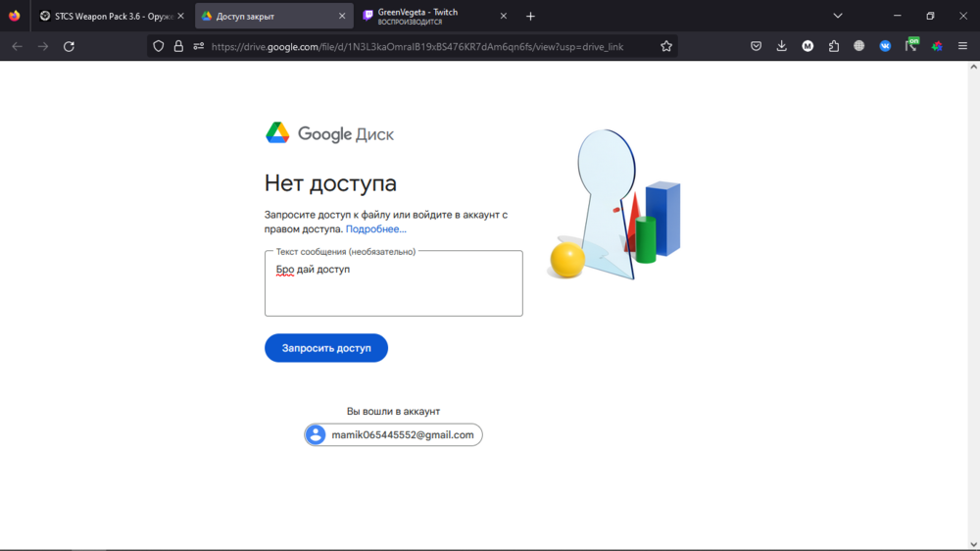Show site info via padlock icon
Screen dimensions: 980x551
(x=178, y=46)
